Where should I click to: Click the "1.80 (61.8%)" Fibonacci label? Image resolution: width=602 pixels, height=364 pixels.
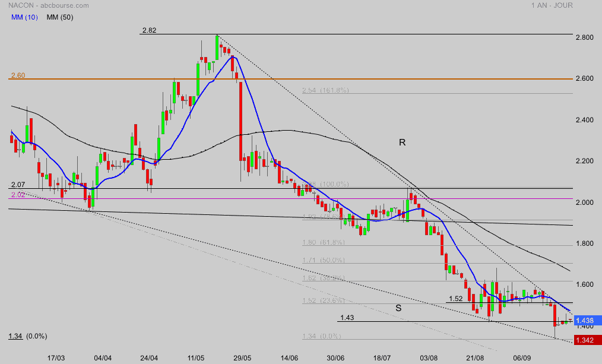[324, 242]
